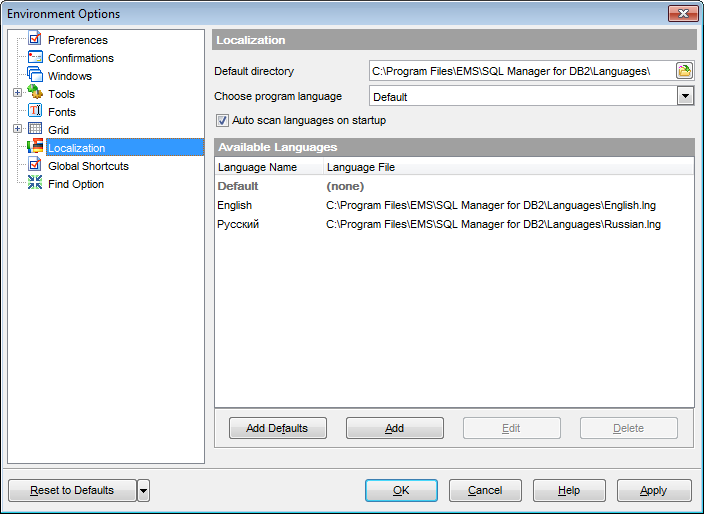Image resolution: width=704 pixels, height=514 pixels.
Task: Expand the Grid tree node
Action: click(x=17, y=130)
